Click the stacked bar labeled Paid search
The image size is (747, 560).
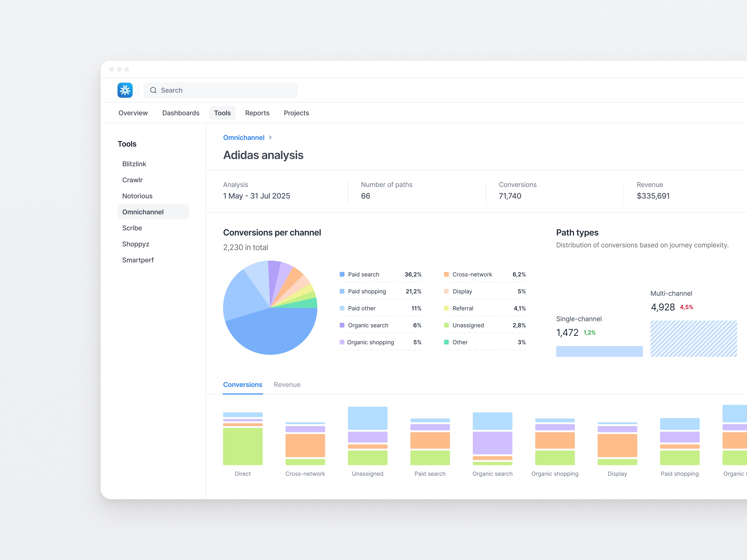click(x=430, y=442)
